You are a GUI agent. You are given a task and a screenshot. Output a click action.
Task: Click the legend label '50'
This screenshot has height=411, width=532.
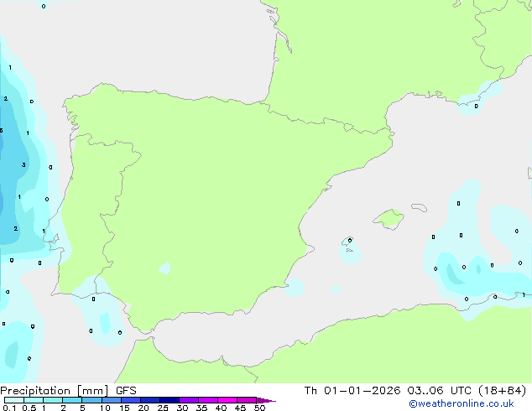tap(259, 408)
